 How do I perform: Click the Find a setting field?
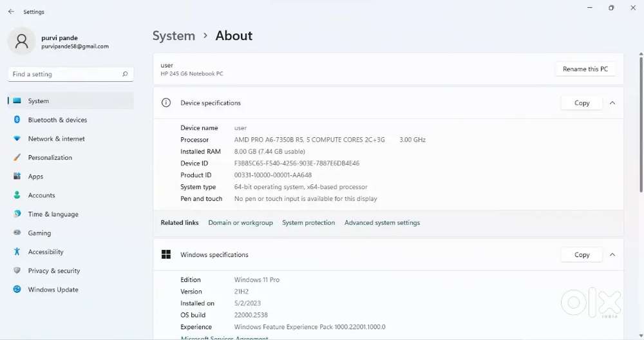[64, 74]
